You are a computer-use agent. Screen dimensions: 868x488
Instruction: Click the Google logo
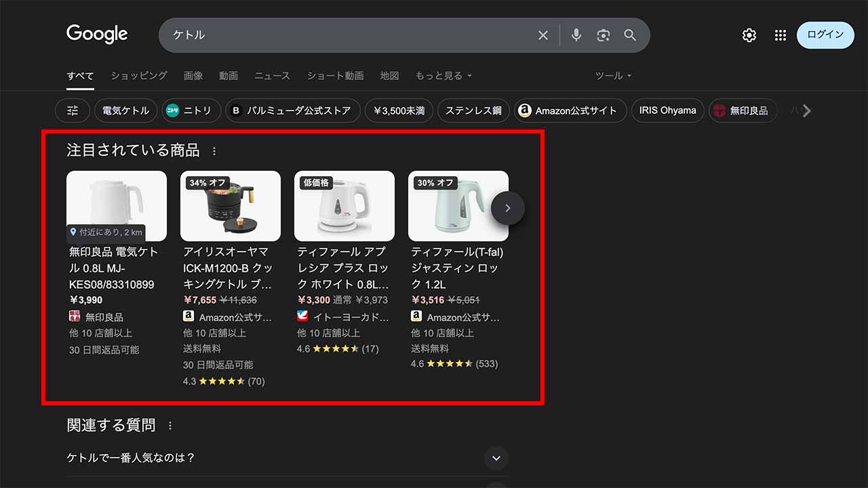click(97, 34)
